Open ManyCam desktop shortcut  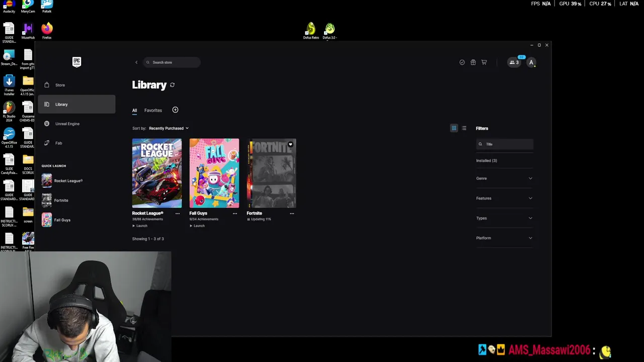tap(28, 7)
